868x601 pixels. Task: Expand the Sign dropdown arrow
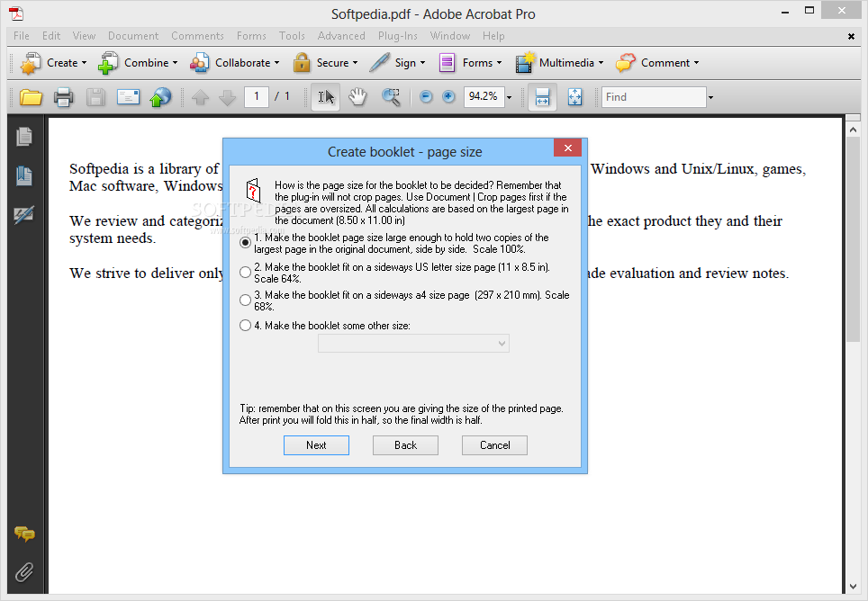[x=423, y=63]
